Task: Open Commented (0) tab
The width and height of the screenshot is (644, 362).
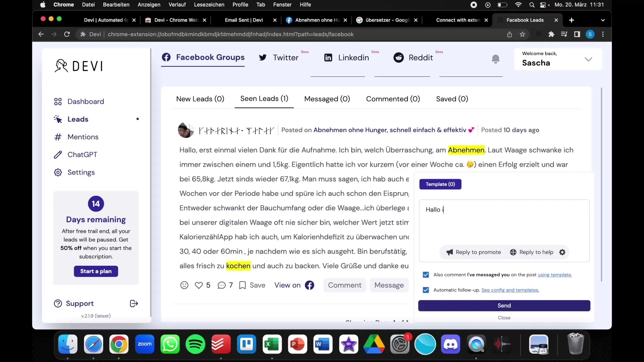Action: click(393, 99)
